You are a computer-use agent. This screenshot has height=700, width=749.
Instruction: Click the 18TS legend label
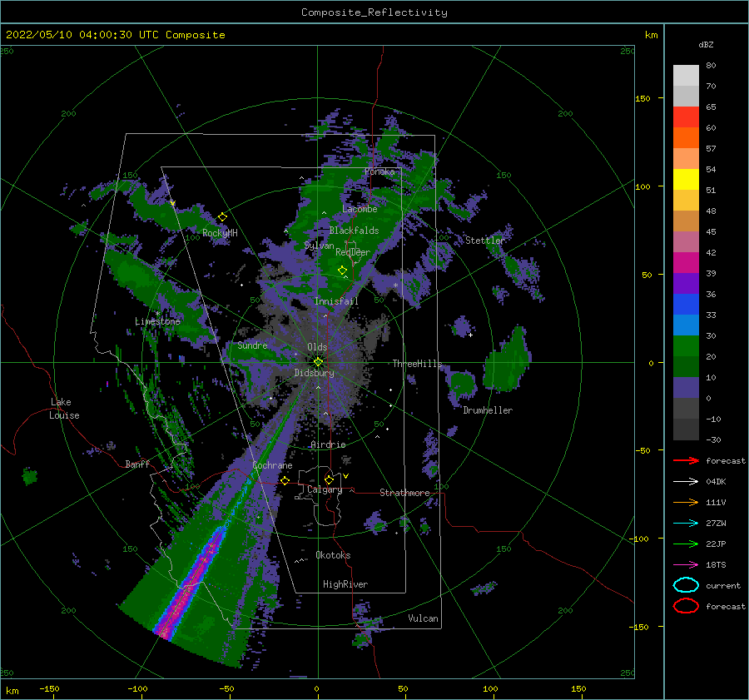click(x=716, y=565)
